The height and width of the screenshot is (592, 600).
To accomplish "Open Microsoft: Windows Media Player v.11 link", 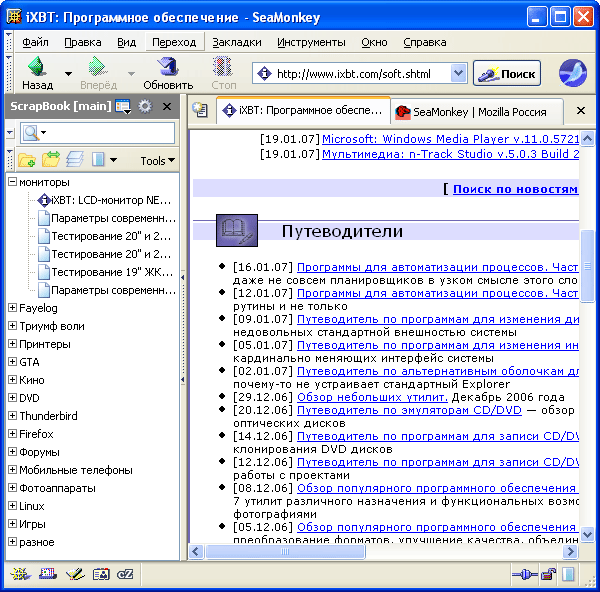I will pos(450,139).
